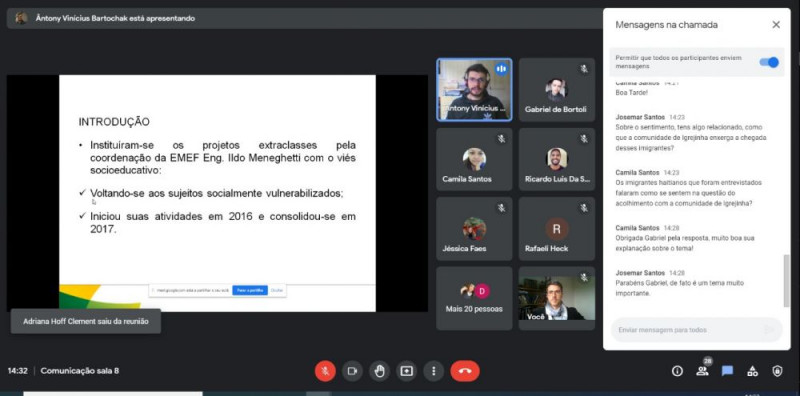Raise your hand with the hand icon

point(379,371)
